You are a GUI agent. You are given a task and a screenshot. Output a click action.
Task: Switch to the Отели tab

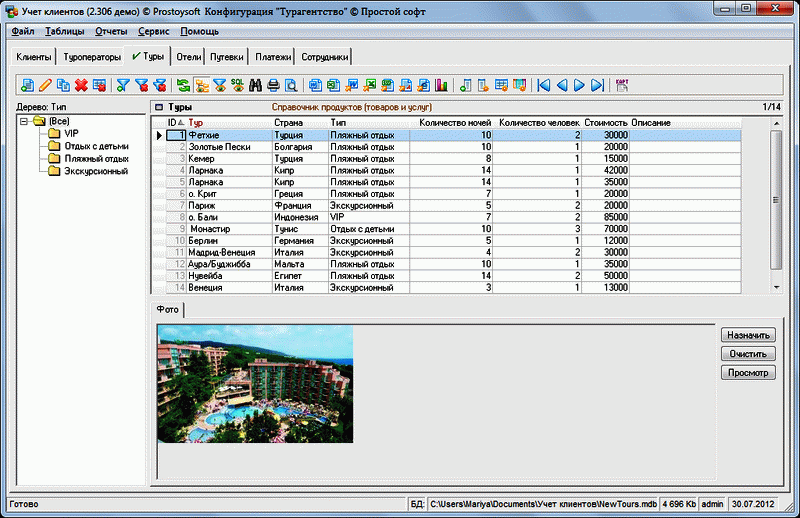(188, 57)
